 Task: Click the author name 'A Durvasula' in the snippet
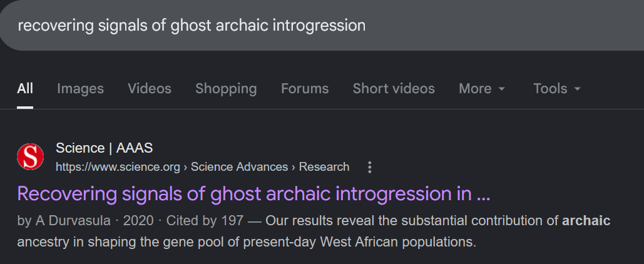pyautogui.click(x=73, y=221)
